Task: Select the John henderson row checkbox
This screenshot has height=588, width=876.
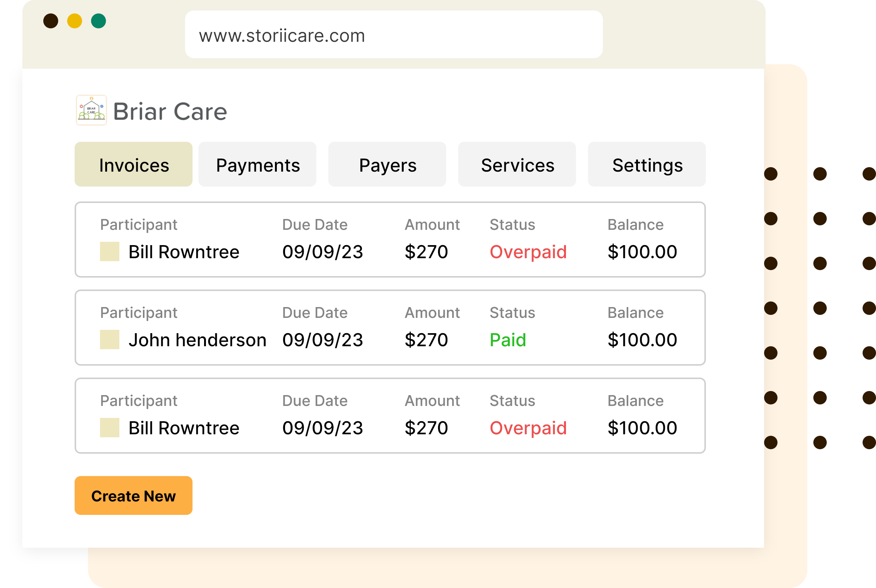Action: click(x=110, y=340)
